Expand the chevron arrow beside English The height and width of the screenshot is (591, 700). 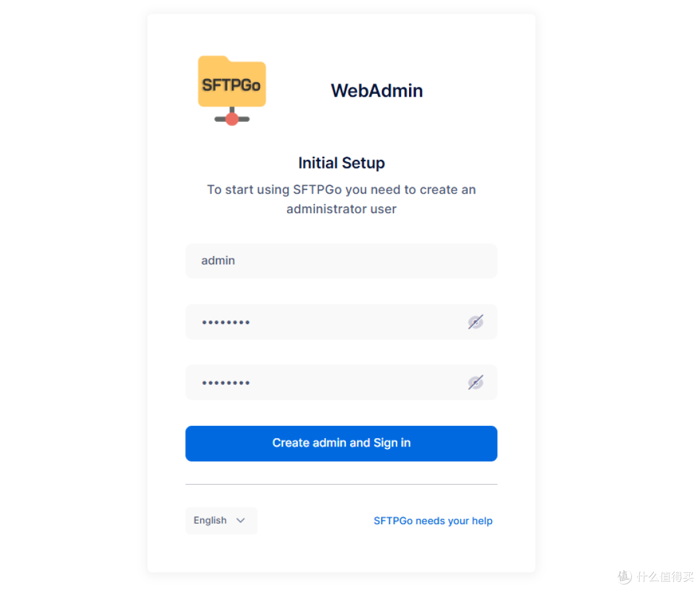[x=240, y=520]
